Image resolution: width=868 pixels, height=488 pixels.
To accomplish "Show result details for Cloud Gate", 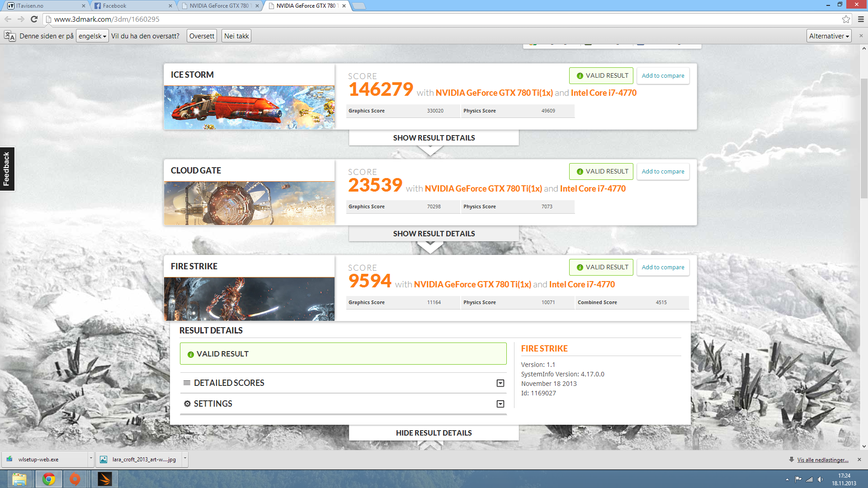I will (434, 234).
